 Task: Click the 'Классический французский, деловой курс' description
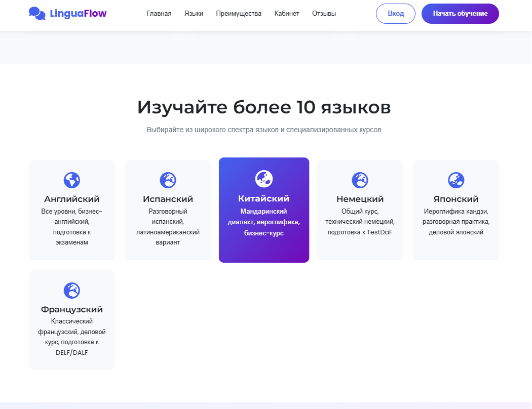click(72, 337)
